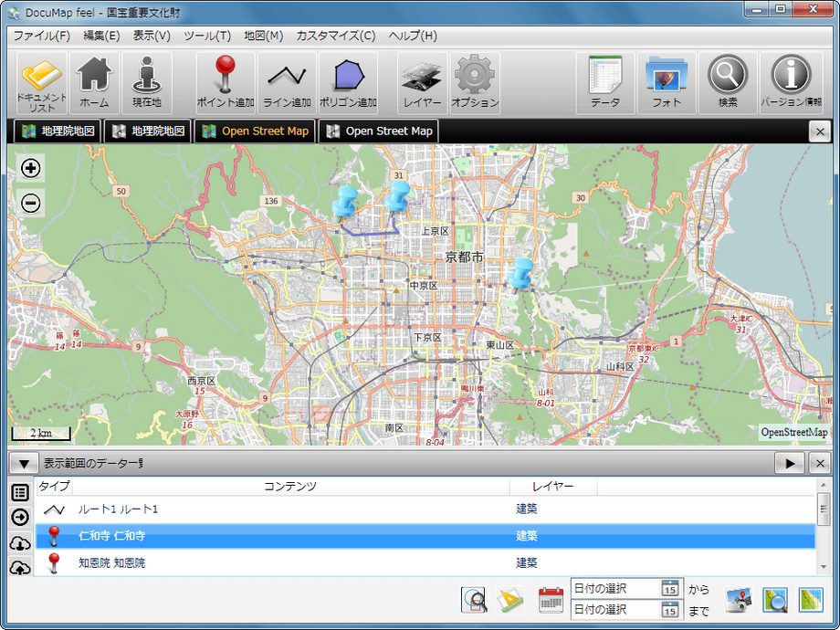Sort by the レイヤー column header
This screenshot has height=630, width=840.
(x=553, y=486)
